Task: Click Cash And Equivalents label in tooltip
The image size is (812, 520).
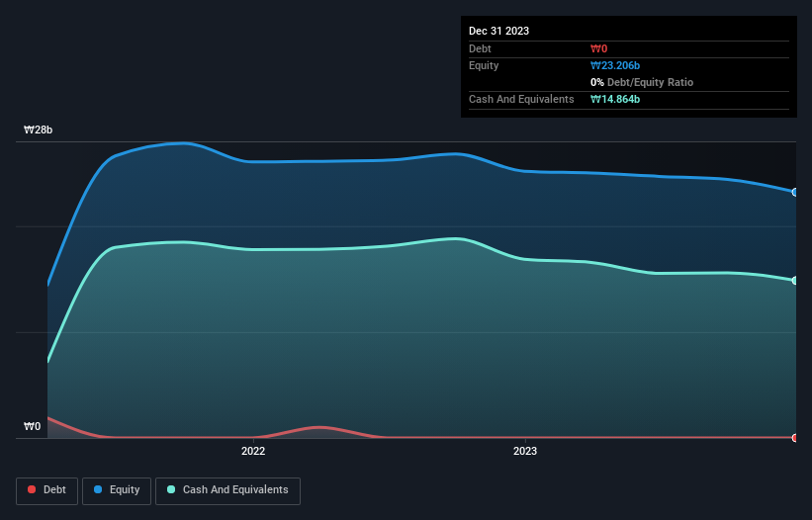Action: tap(521, 99)
